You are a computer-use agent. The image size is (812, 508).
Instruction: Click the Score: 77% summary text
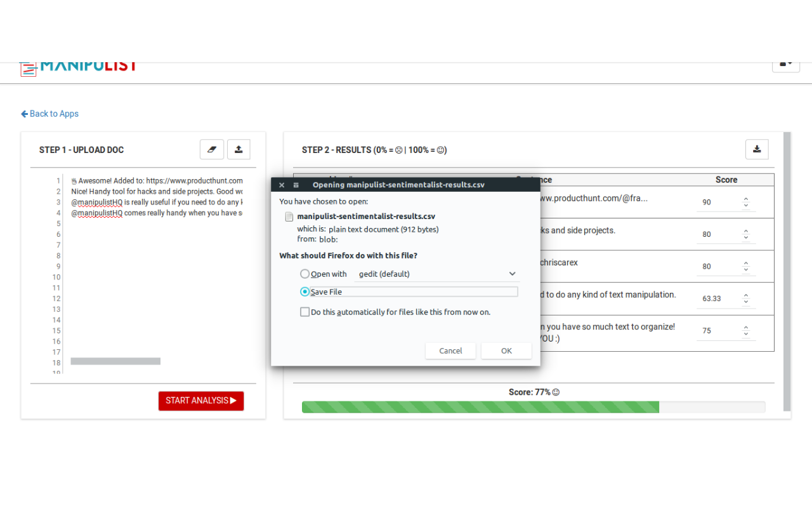coord(534,392)
